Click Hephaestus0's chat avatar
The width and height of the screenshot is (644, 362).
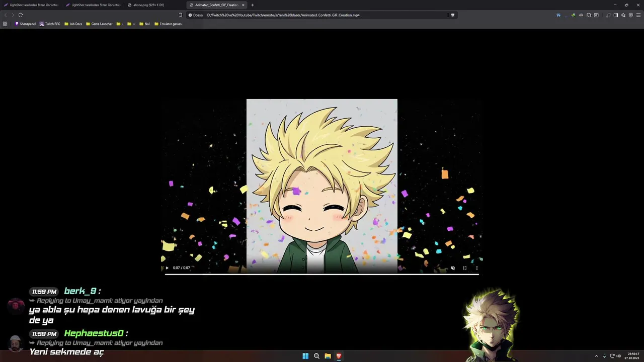pos(16,344)
